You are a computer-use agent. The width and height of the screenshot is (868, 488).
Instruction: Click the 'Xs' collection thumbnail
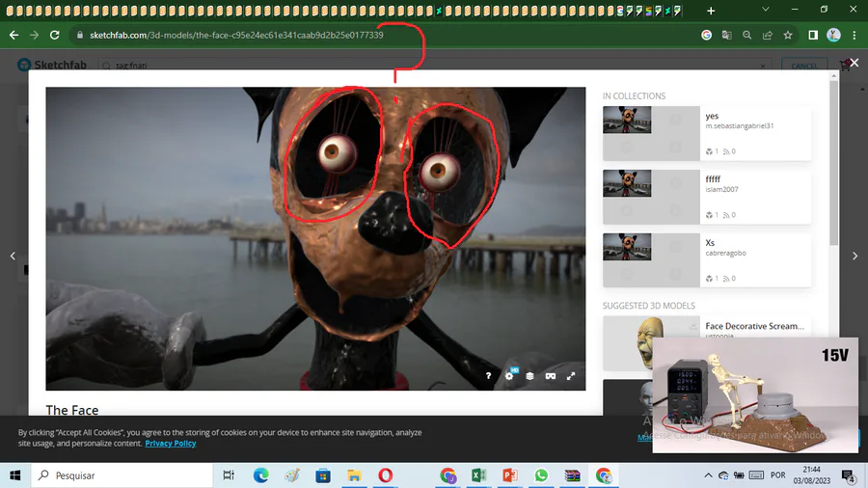627,247
